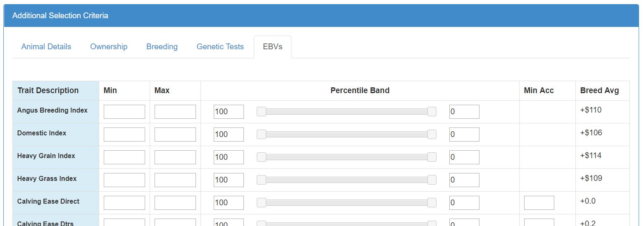Click Max field for Heavy Grain Index
Viewport: 644px width, 226px height.
click(x=175, y=157)
